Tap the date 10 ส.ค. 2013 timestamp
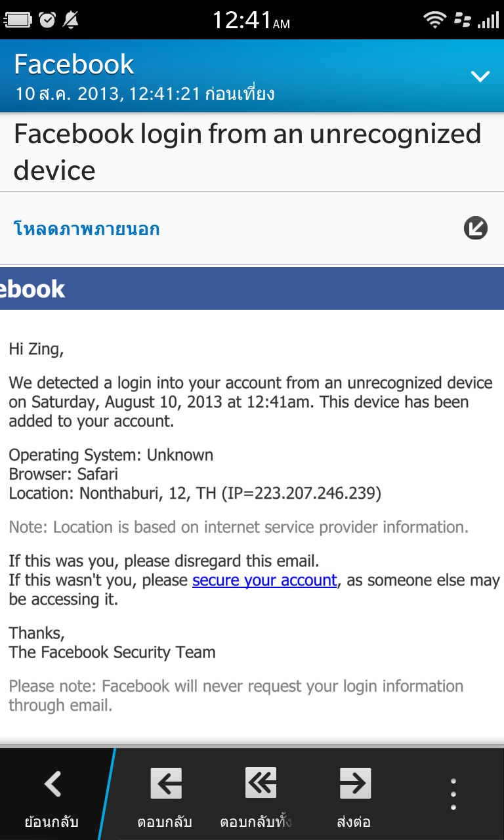 pyautogui.click(x=144, y=94)
